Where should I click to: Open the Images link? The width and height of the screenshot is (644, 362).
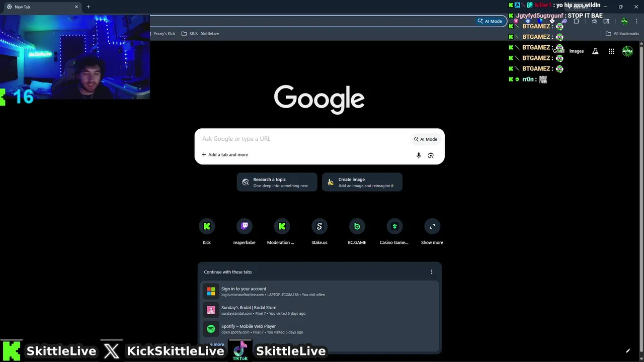[577, 51]
